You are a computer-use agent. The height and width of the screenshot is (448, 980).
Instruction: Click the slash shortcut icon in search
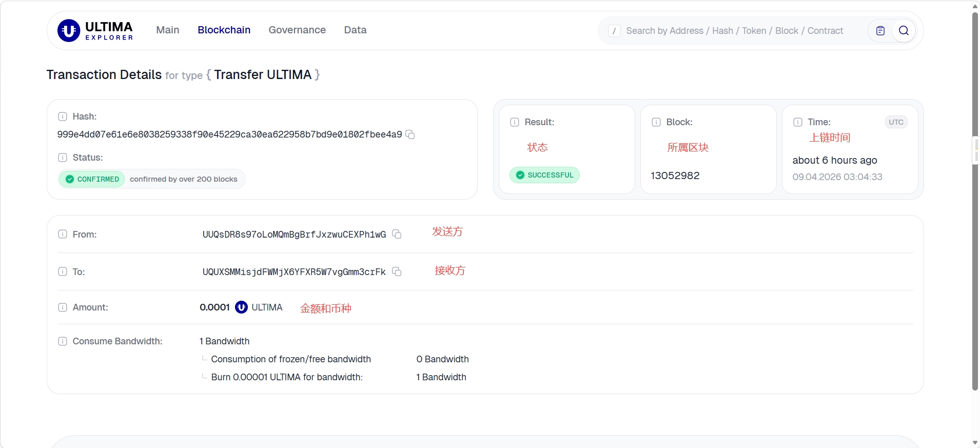click(614, 31)
